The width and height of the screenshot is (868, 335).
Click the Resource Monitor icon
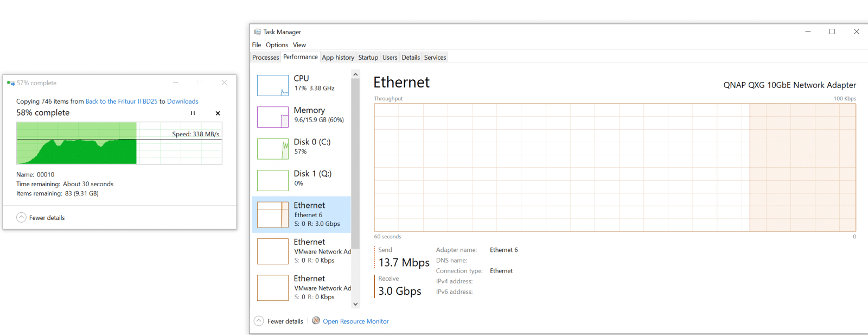pyautogui.click(x=316, y=321)
